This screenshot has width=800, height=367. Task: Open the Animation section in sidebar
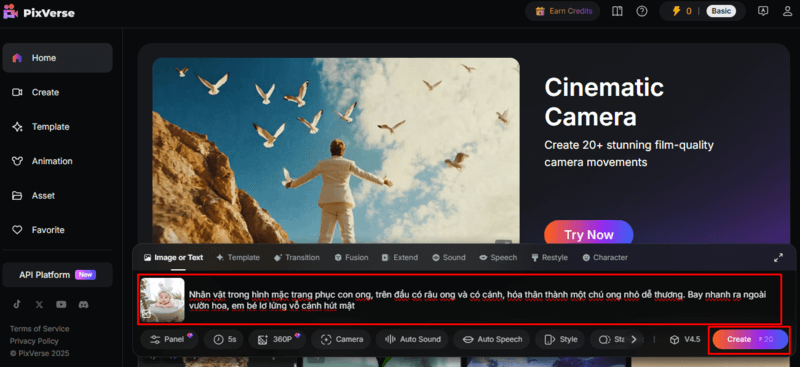(x=58, y=161)
